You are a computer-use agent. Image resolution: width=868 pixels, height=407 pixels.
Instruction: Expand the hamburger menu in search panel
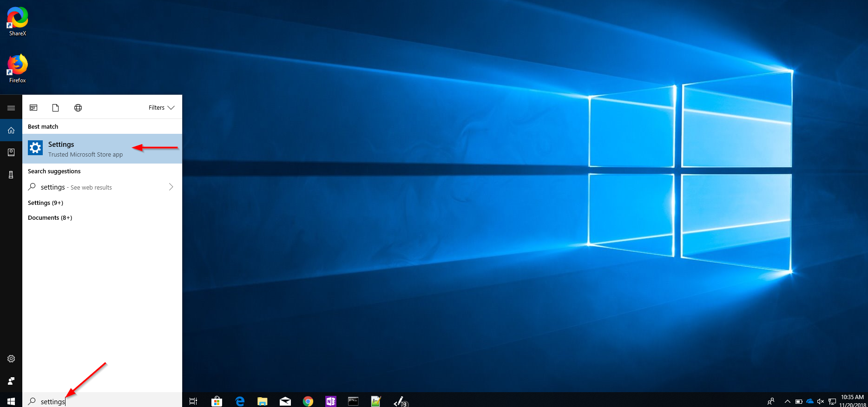[11, 108]
